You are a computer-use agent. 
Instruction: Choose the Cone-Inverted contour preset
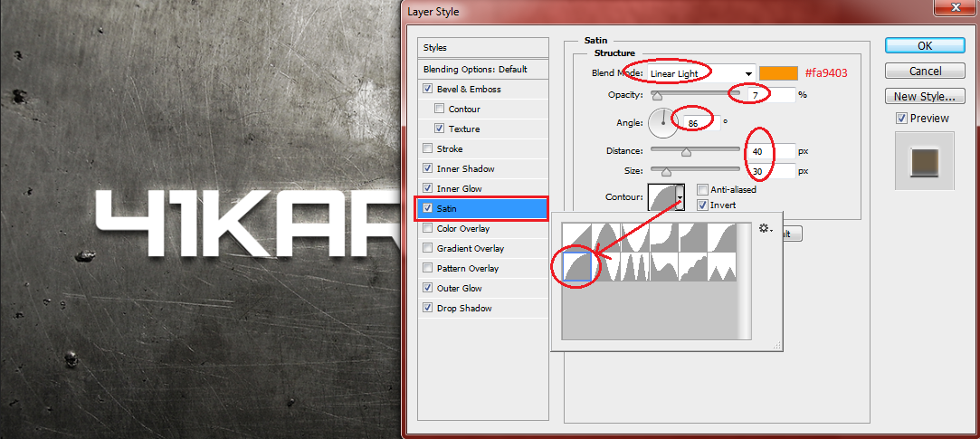pos(635,238)
